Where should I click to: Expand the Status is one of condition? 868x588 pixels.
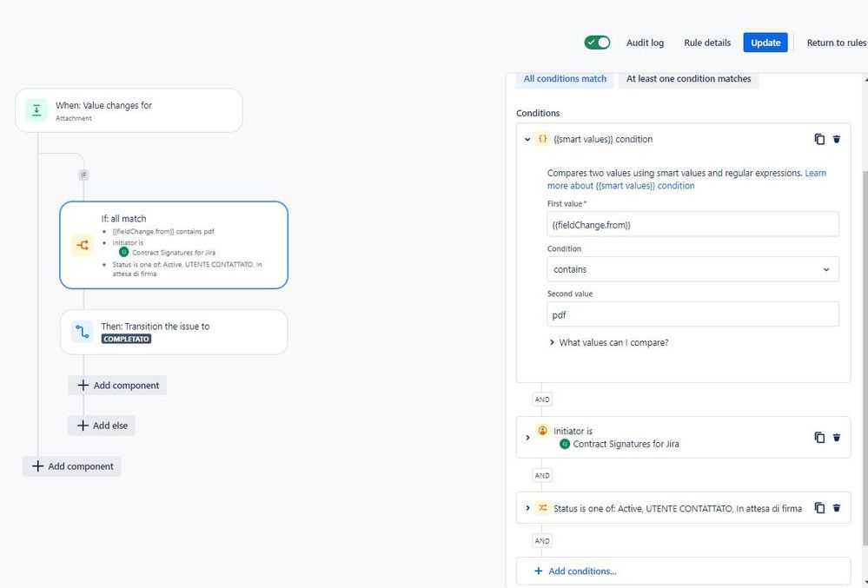(527, 508)
